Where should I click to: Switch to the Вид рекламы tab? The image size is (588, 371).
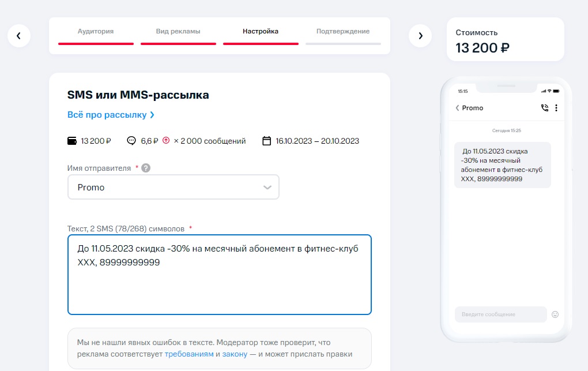point(178,32)
